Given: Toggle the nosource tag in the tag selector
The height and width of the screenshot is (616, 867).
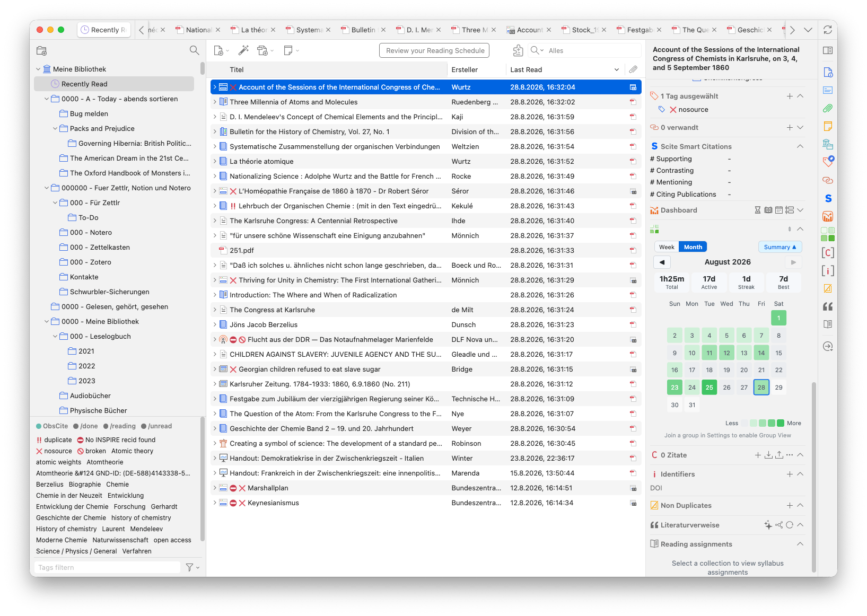Looking at the screenshot, I should coord(54,451).
